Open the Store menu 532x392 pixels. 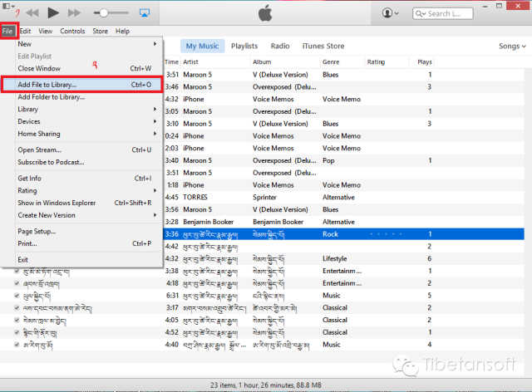coord(100,32)
